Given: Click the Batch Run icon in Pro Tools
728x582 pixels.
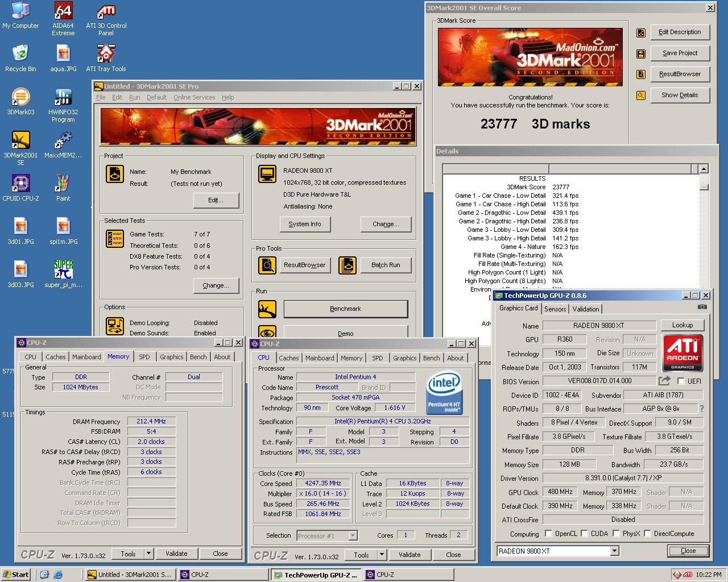Looking at the screenshot, I should (347, 265).
